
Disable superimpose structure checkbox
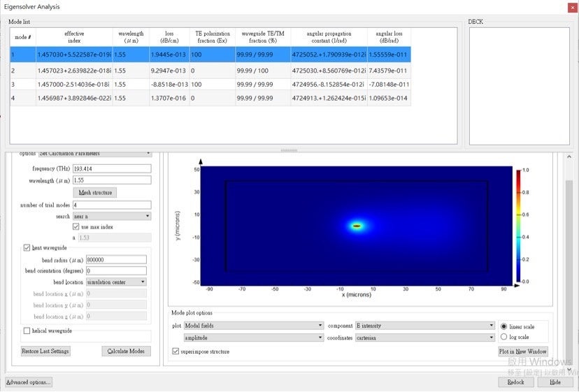pos(176,351)
